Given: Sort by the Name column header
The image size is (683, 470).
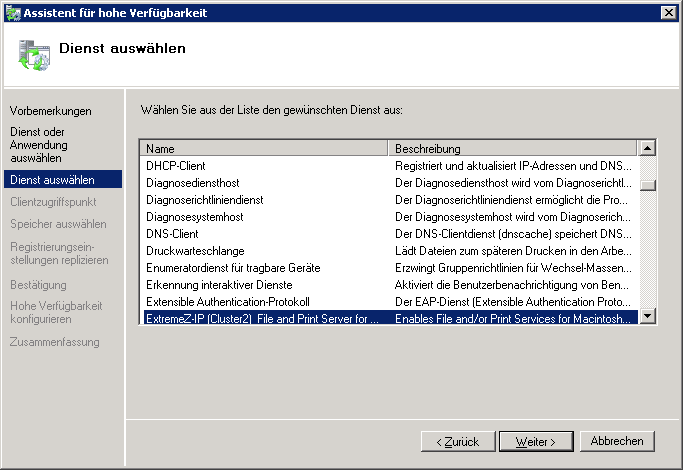Looking at the screenshot, I should (x=264, y=148).
